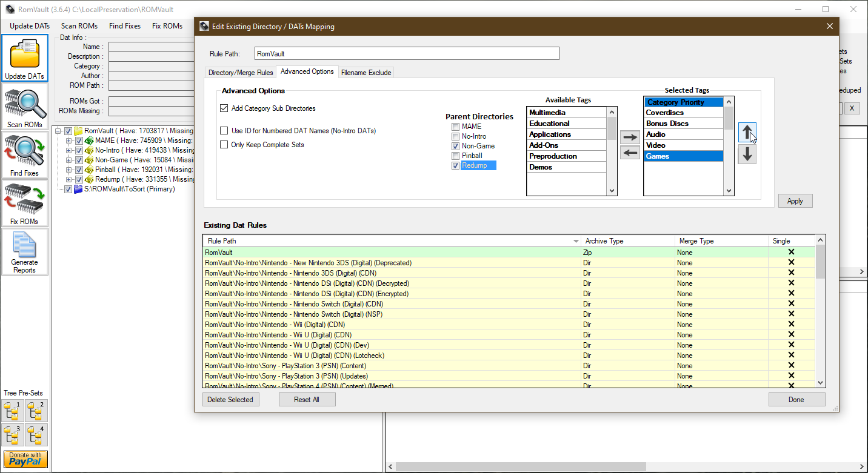Click the Done button
The height and width of the screenshot is (473, 868).
point(796,400)
